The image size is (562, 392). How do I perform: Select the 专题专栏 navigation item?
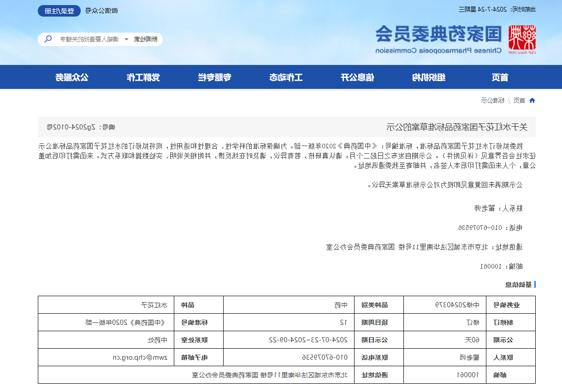pyautogui.click(x=214, y=77)
